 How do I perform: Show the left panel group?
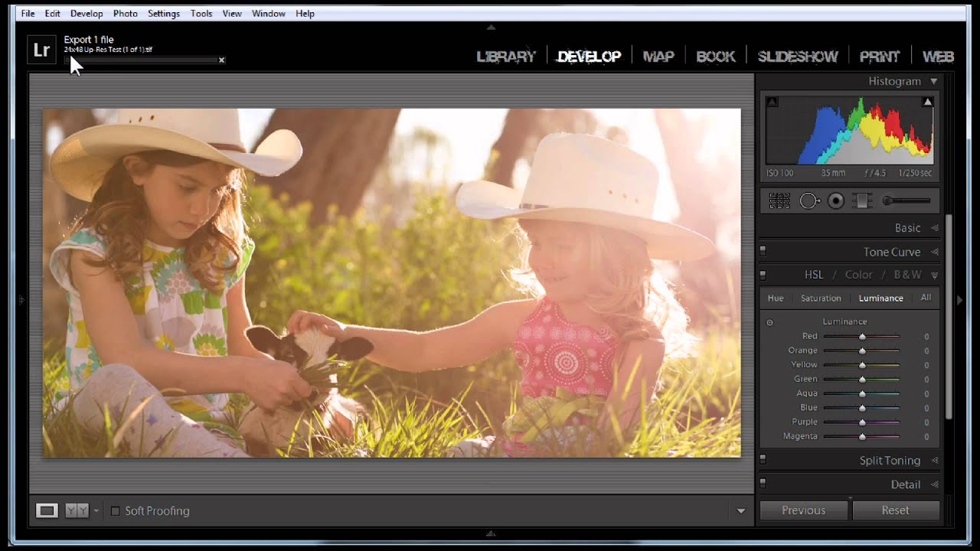pos(21,300)
